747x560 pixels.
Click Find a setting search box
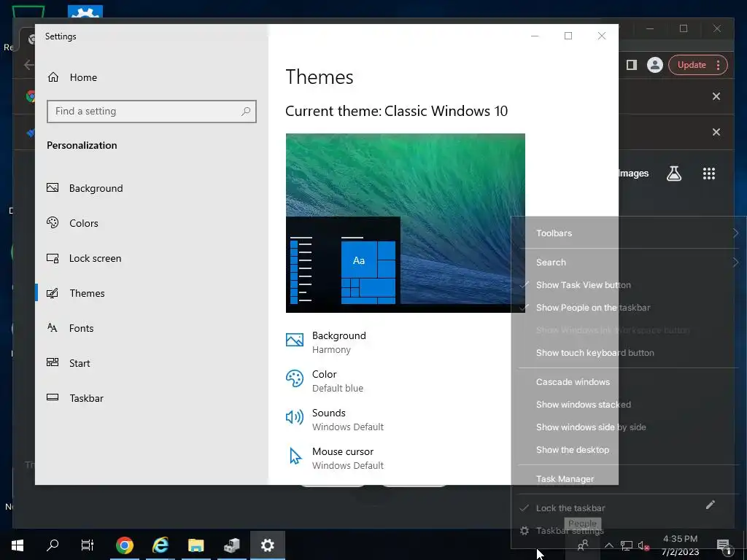tap(152, 112)
